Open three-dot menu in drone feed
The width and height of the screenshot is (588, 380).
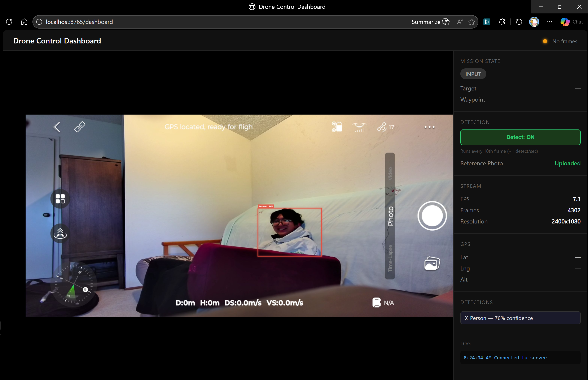tap(429, 127)
